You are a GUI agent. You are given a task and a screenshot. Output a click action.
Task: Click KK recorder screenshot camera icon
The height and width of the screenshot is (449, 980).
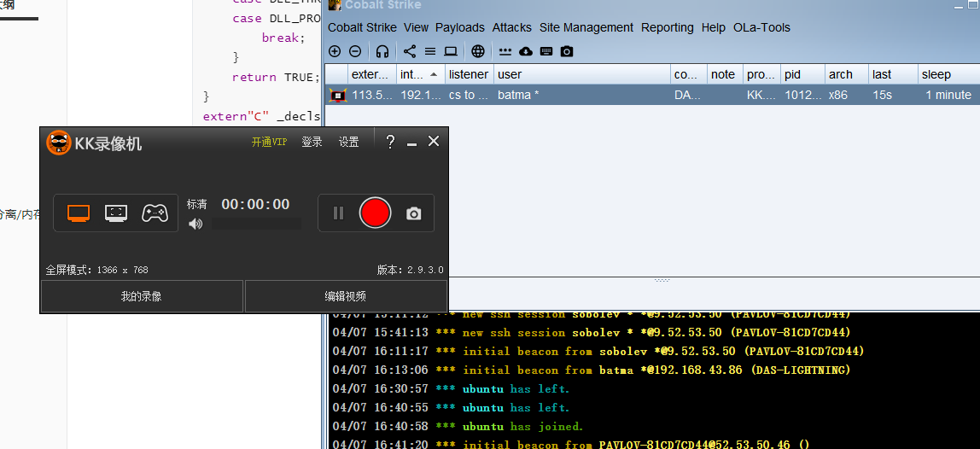414,213
